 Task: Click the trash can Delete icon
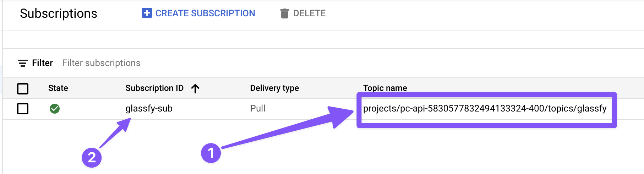pyautogui.click(x=284, y=13)
